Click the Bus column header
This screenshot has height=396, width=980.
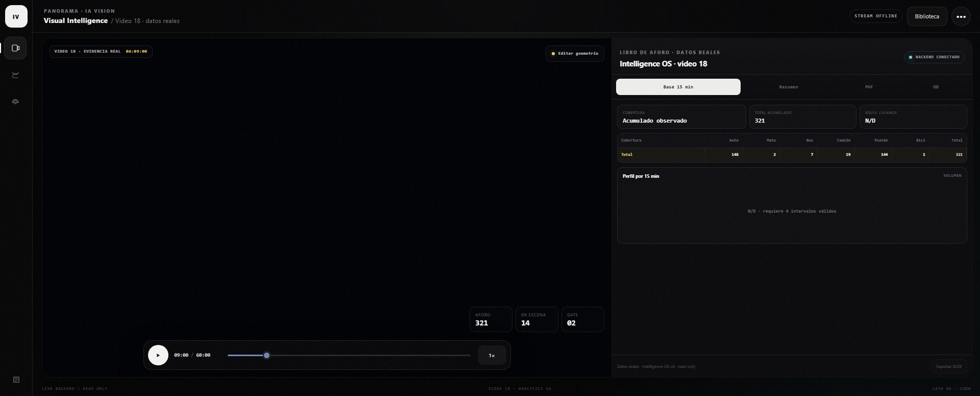[810, 141]
